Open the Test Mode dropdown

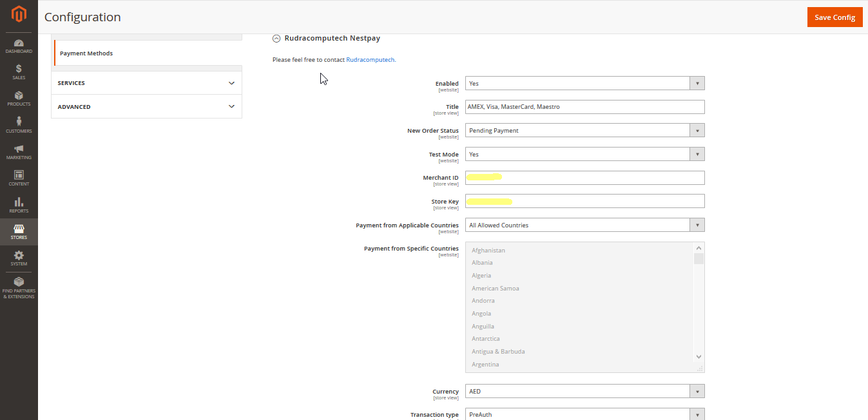(x=584, y=154)
